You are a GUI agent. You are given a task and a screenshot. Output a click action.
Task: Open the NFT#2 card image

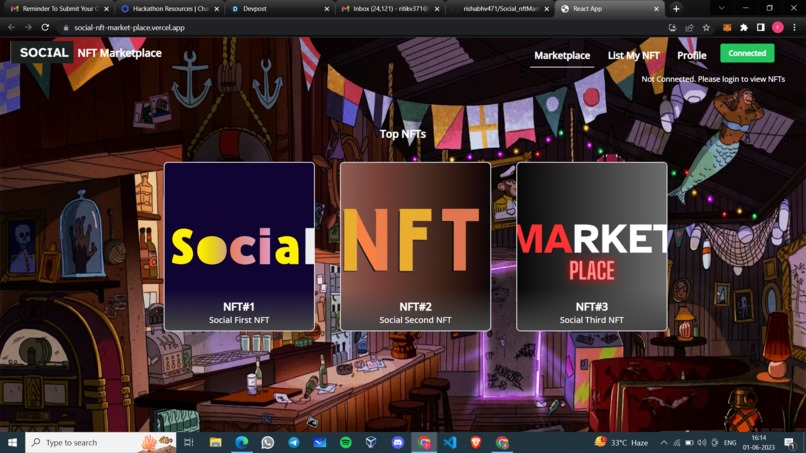[x=415, y=246]
